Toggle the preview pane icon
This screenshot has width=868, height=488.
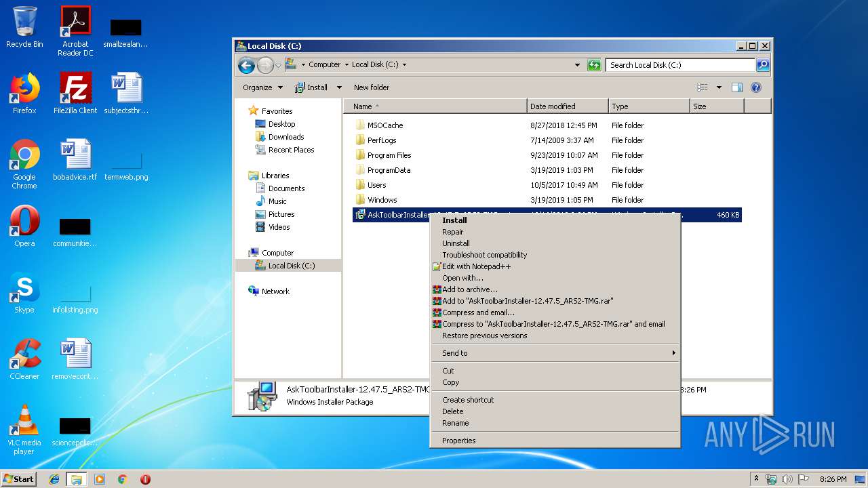pyautogui.click(x=737, y=87)
